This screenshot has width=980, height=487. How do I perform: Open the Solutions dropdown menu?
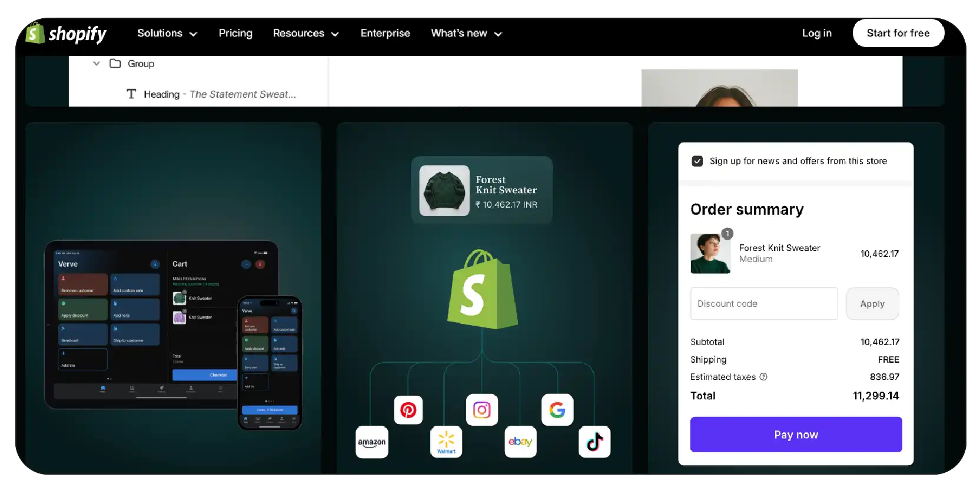(x=167, y=34)
